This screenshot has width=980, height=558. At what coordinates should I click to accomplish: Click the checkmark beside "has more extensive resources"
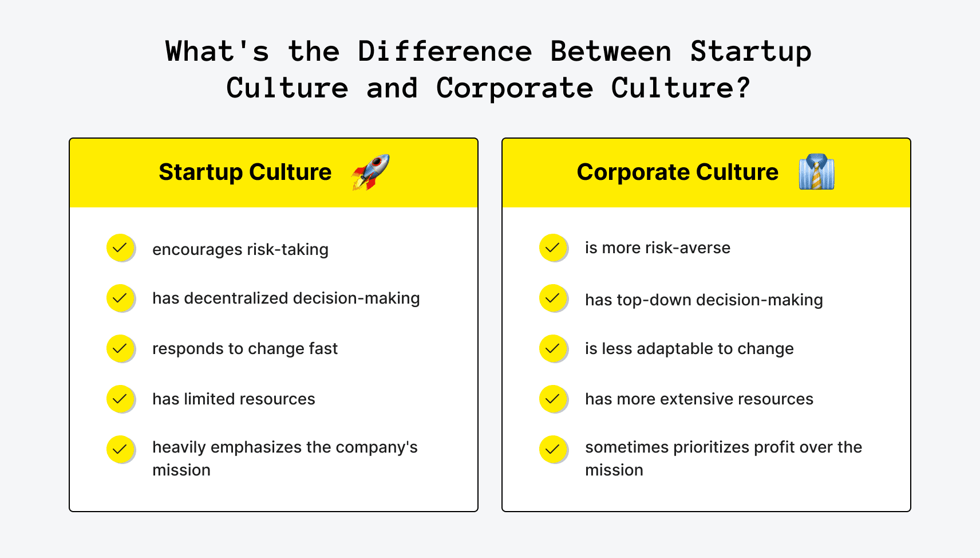553,399
